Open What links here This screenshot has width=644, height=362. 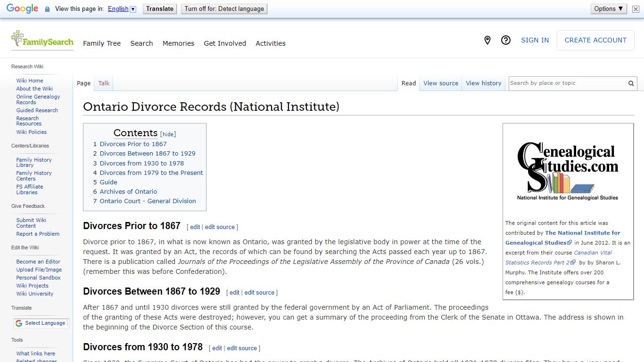36,354
